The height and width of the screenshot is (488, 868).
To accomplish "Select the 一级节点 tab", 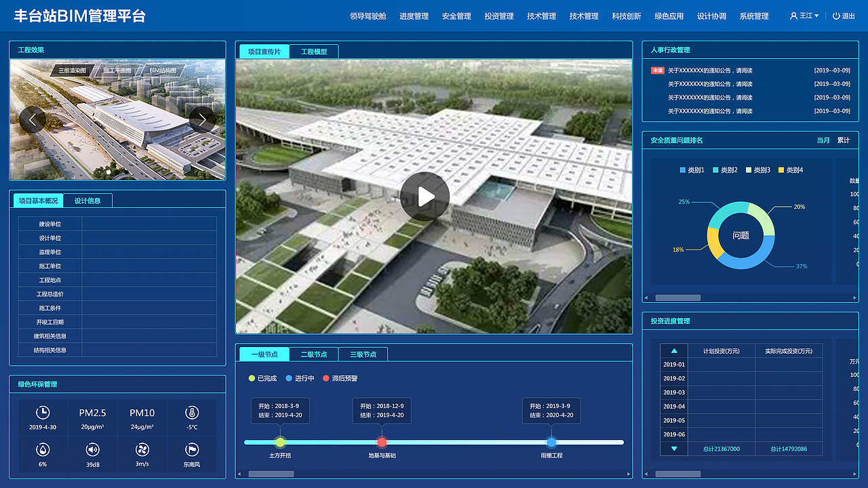I will (x=264, y=354).
